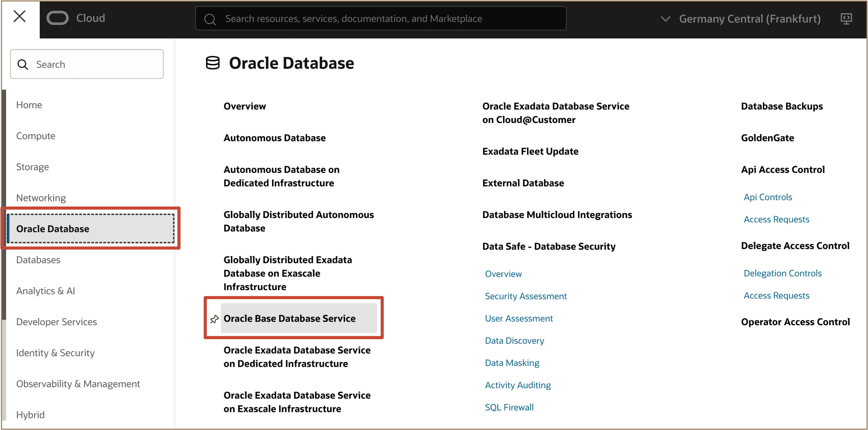The width and height of the screenshot is (868, 430).
Task: Select Compute in the left navigation
Action: [x=36, y=136]
